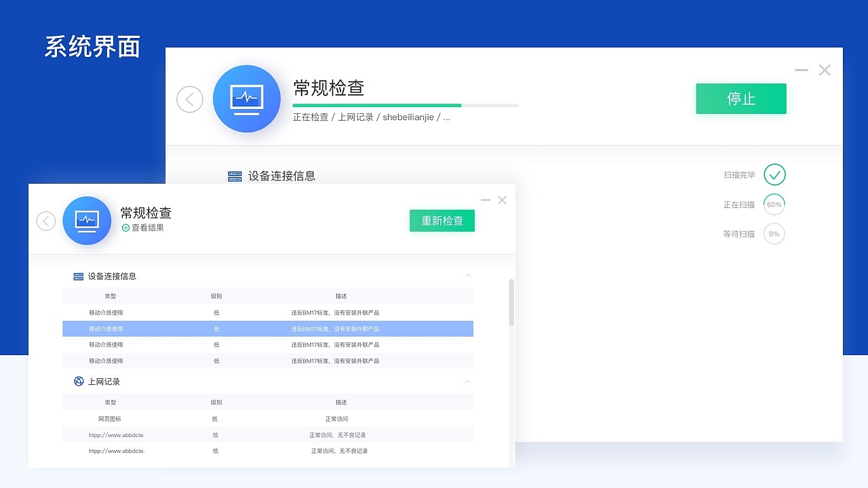Click the vertical scrollbar of the results window
868x488 pixels.
pyautogui.click(x=511, y=303)
